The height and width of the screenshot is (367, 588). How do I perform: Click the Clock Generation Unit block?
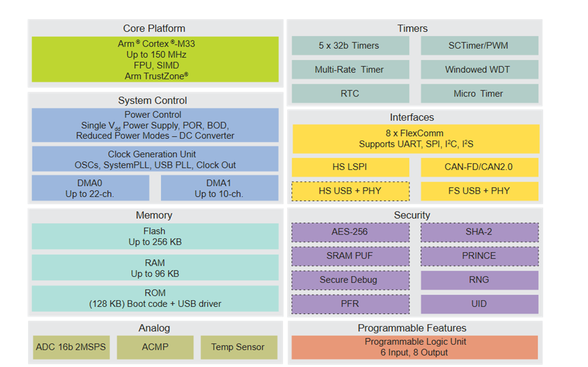[x=155, y=160]
